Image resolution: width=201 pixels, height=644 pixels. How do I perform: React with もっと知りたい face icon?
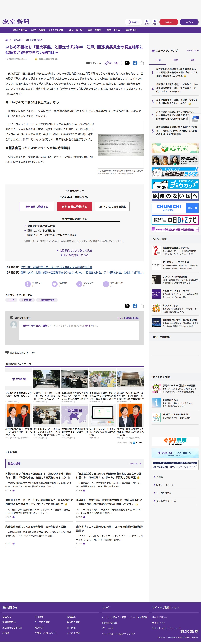point(106,284)
